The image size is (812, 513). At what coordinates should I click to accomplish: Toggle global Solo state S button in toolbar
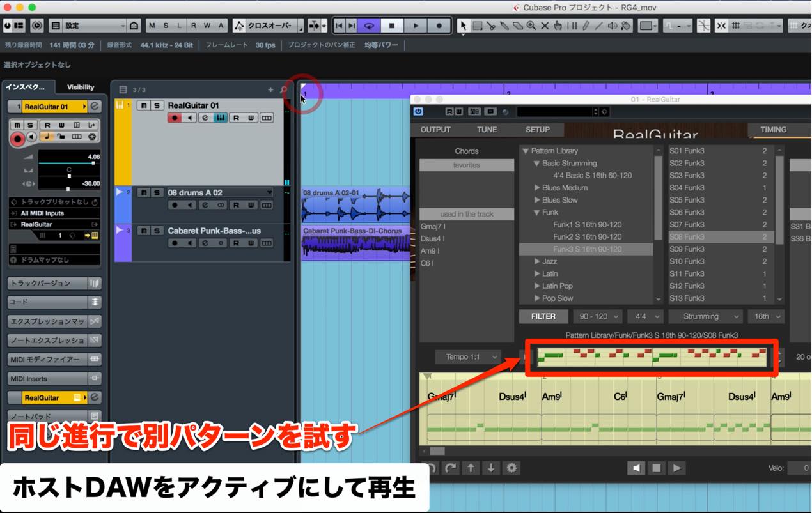pyautogui.click(x=166, y=26)
